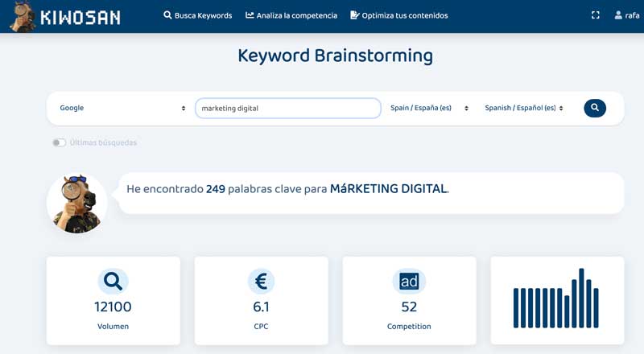The height and width of the screenshot is (354, 644).
Task: Click the euro CPC icon
Action: 261,282
